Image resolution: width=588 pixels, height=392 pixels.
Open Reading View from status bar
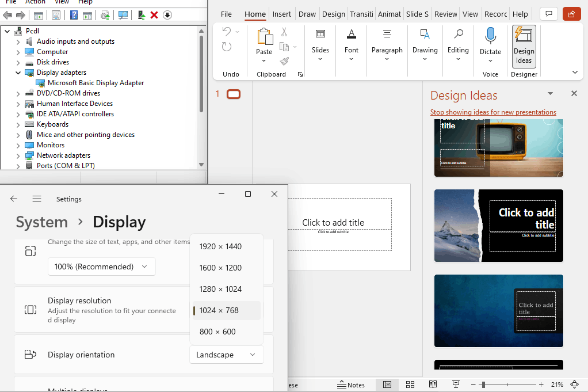tap(433, 385)
